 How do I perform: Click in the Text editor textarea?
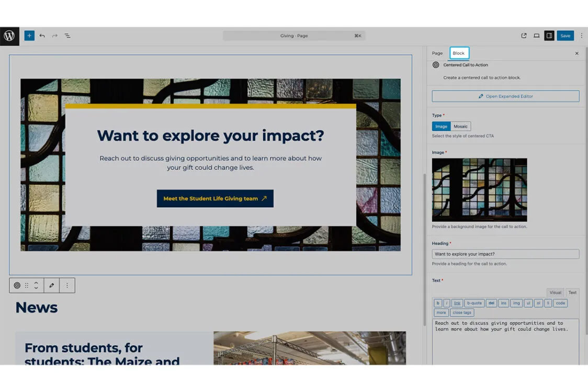[x=505, y=342]
